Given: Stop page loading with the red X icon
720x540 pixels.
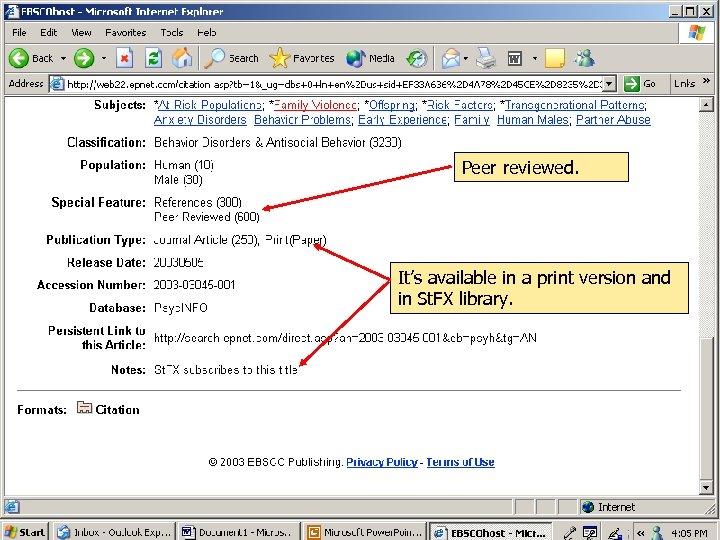Looking at the screenshot, I should coord(124,58).
